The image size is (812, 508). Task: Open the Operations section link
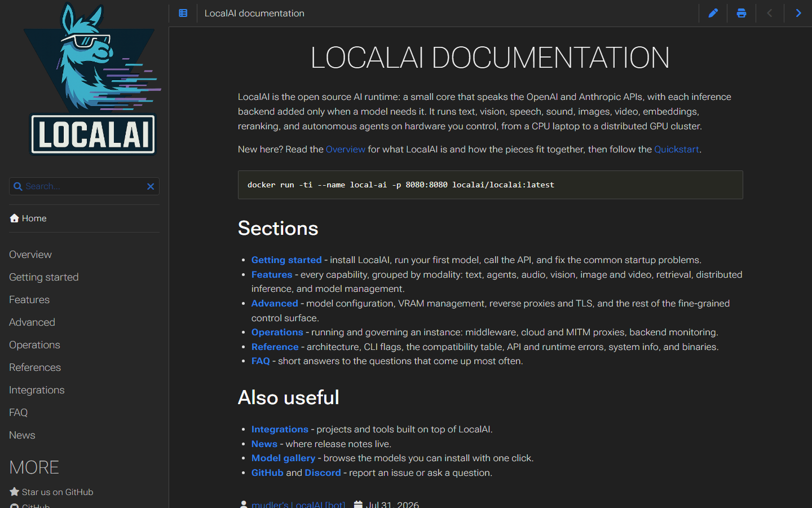click(277, 332)
